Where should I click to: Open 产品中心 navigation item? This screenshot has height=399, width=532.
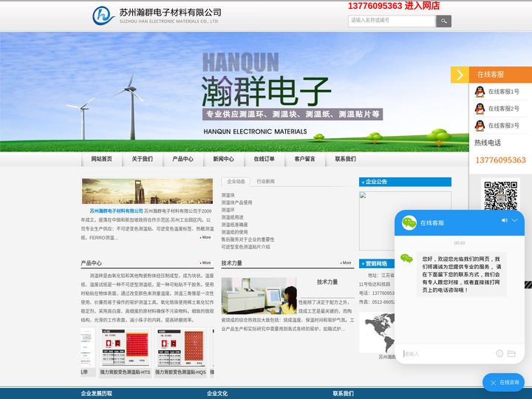pos(183,159)
